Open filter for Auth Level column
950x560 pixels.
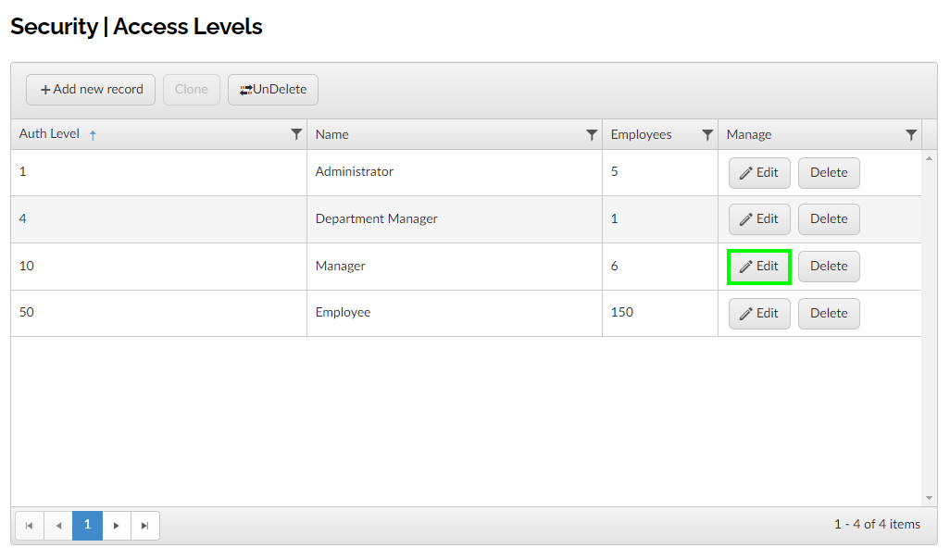[296, 135]
